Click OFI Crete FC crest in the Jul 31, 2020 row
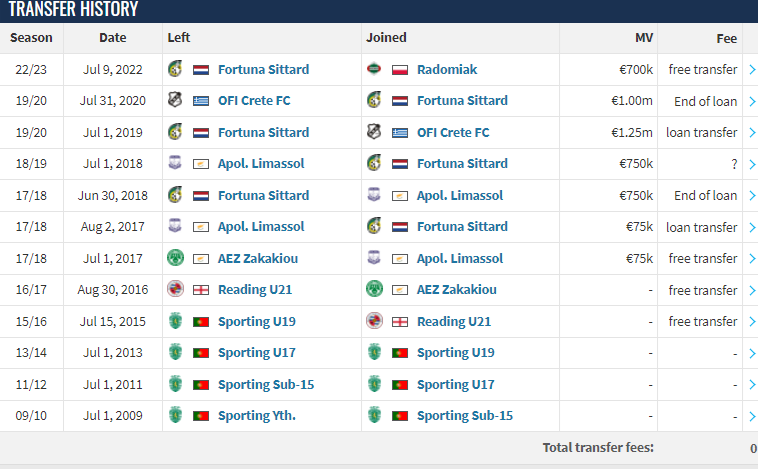This screenshot has width=758, height=469. [175, 101]
